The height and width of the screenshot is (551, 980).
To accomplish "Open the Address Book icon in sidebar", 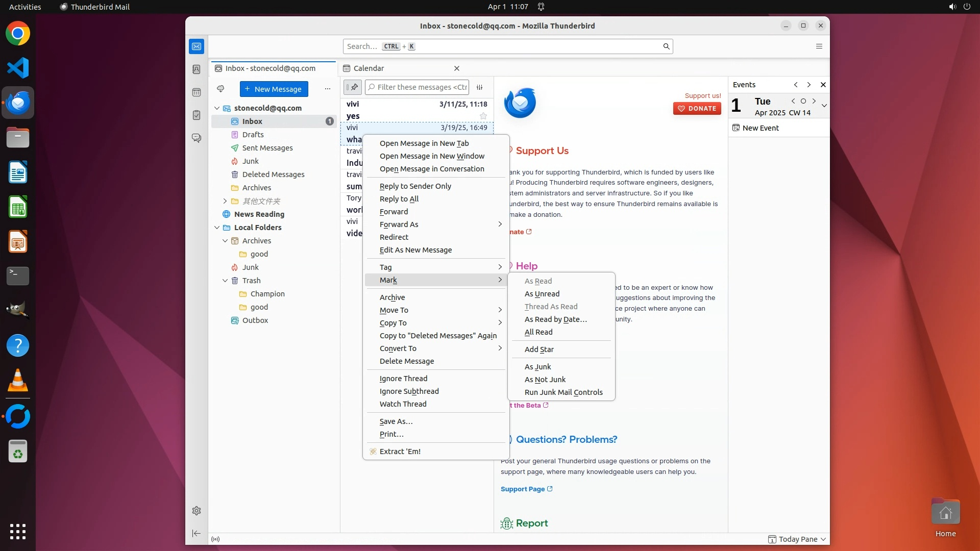I will [197, 69].
